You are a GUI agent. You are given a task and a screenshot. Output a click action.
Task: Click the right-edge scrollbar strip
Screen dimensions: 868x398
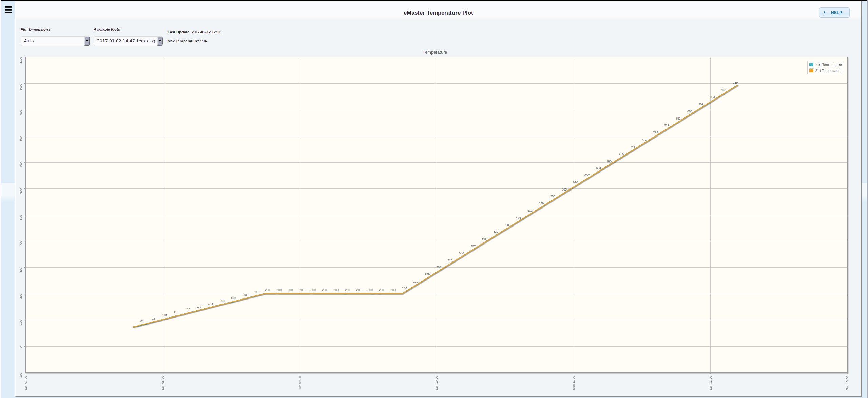(864, 199)
